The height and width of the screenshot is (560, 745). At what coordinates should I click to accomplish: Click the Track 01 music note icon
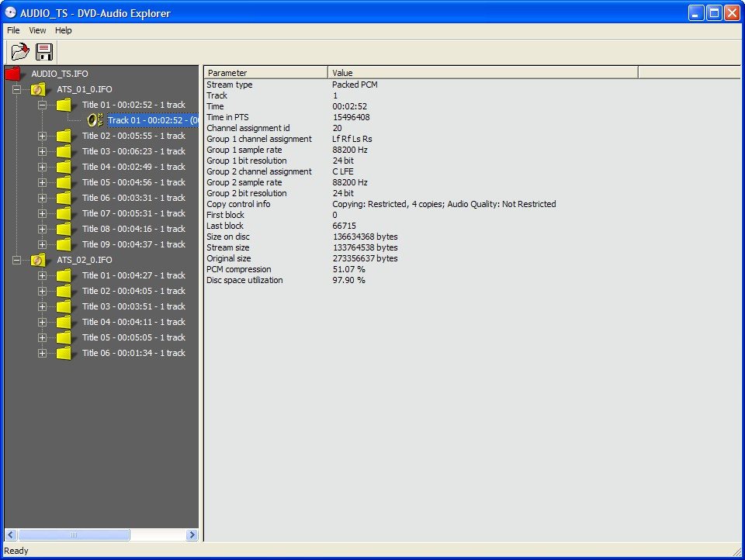(95, 120)
